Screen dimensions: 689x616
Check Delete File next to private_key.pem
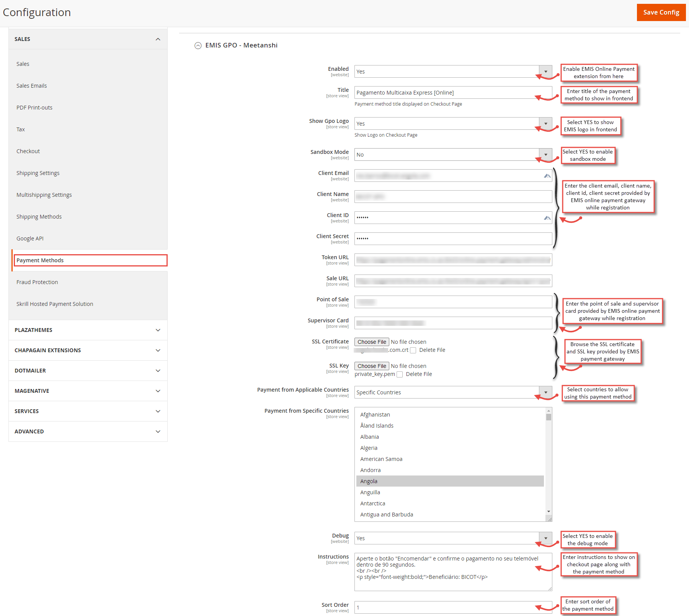click(400, 374)
